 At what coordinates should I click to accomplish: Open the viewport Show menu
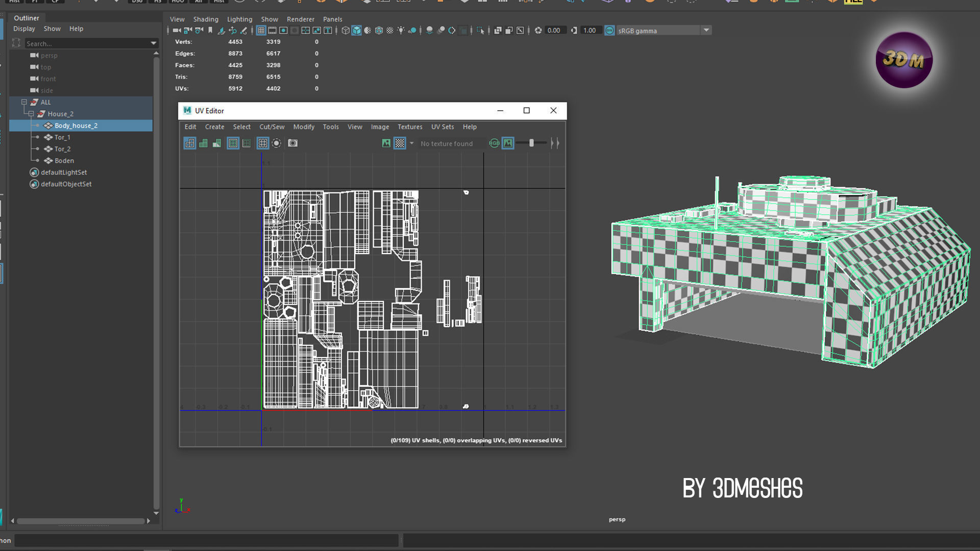click(269, 19)
